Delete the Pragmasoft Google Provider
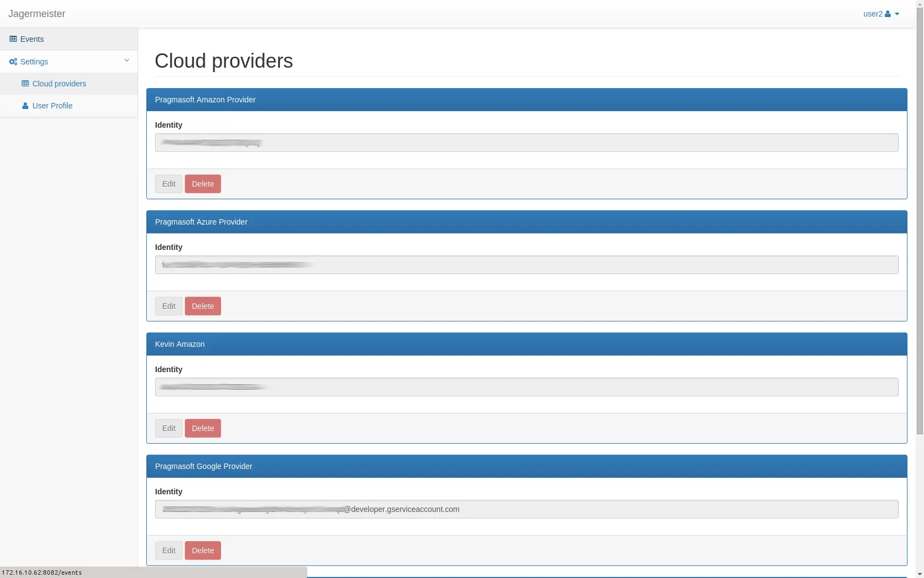Viewport: 924px width, 578px height. (x=202, y=550)
